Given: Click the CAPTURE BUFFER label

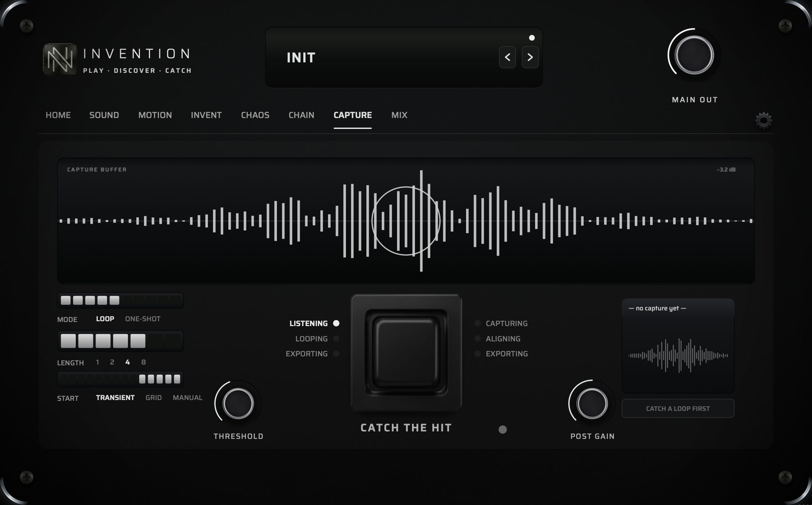Looking at the screenshot, I should (x=97, y=170).
